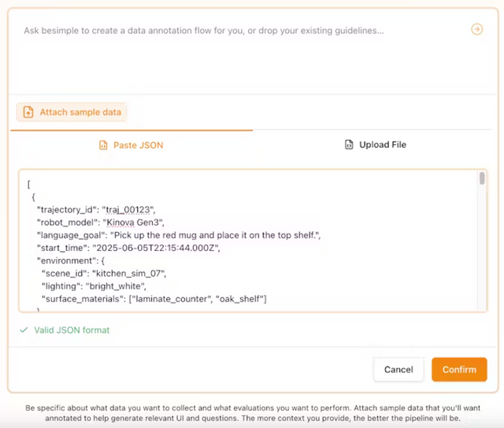The width and height of the screenshot is (504, 428).
Task: Click the send arrow icon in prompt box
Action: click(476, 29)
